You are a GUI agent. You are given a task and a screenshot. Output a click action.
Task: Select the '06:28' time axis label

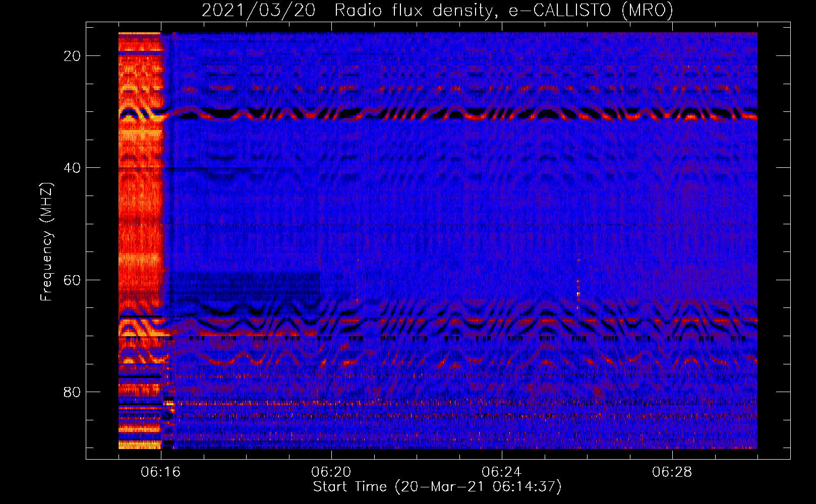(672, 472)
